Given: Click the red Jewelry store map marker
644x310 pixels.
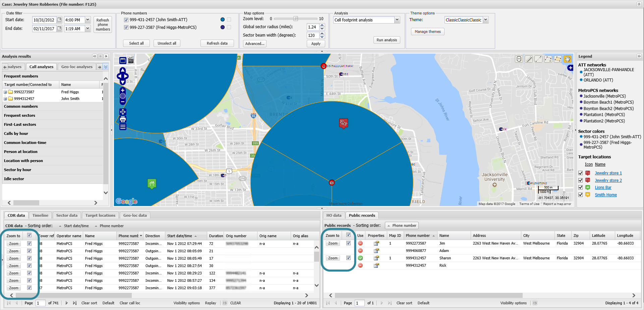Looking at the screenshot, I should click(x=343, y=123).
